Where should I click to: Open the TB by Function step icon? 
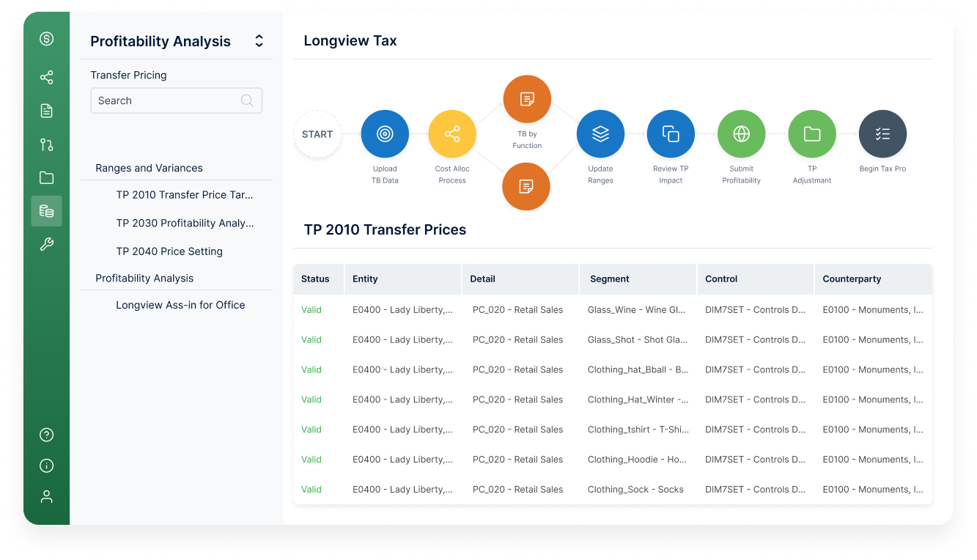pos(526,98)
